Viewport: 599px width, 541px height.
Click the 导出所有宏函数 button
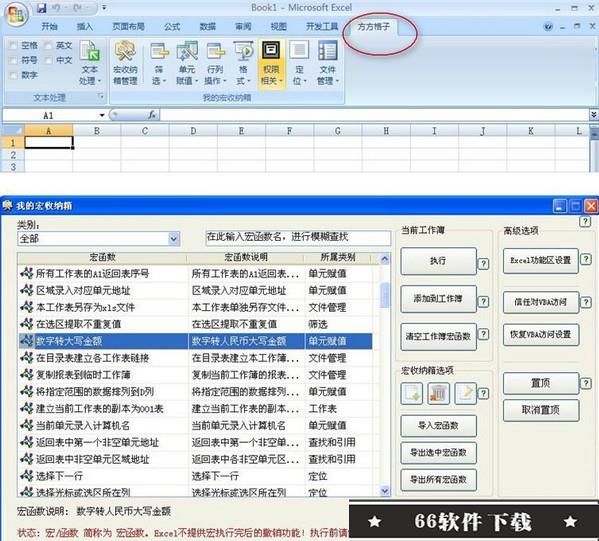438,480
